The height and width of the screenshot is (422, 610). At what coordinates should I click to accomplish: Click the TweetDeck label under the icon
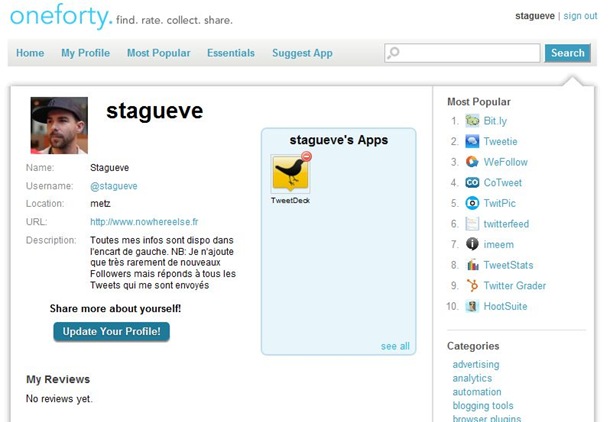pos(290,201)
